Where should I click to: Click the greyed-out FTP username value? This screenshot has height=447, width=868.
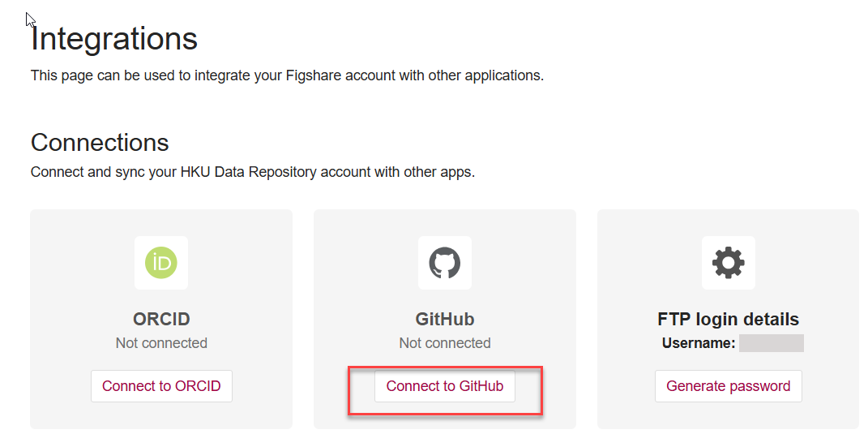[x=771, y=343]
